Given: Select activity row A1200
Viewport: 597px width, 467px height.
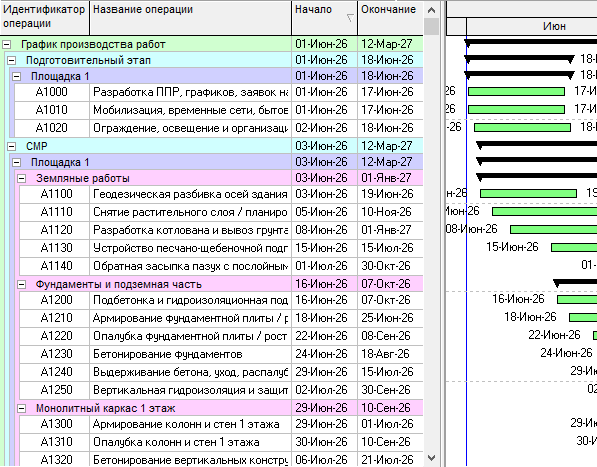Looking at the screenshot, I should [x=222, y=300].
